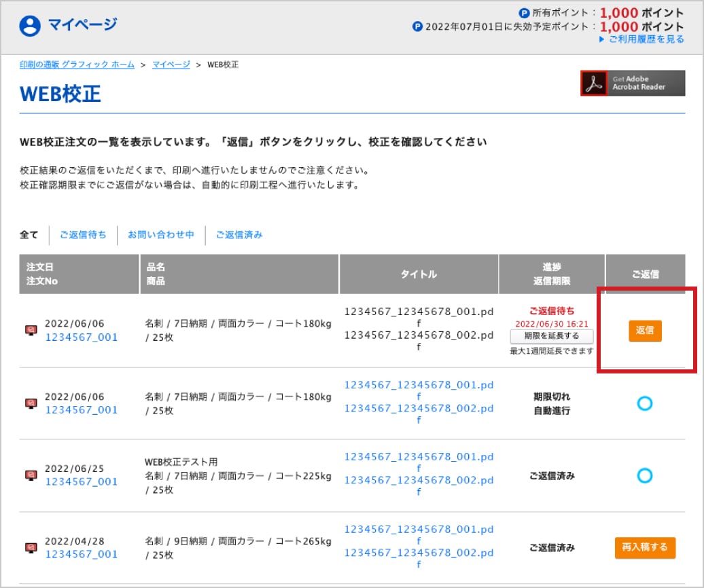Screen dimensions: 704x588
Task: Click the My Page user avatar icon
Action: [30, 26]
